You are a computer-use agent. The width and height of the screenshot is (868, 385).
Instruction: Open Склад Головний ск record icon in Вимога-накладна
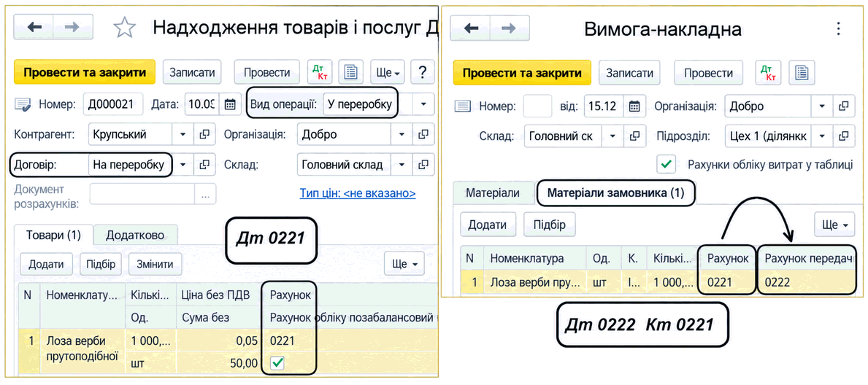click(x=634, y=136)
